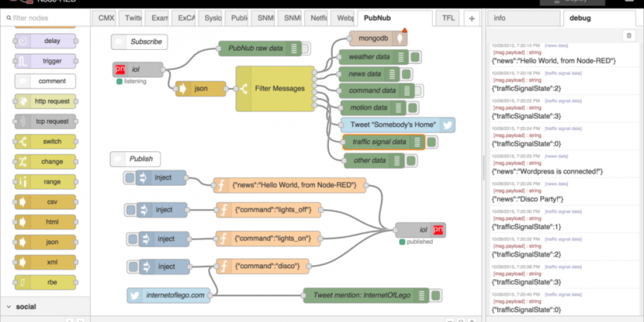The width and height of the screenshot is (644, 322).
Task: Select the csv node in palette
Action: pyautogui.click(x=45, y=202)
